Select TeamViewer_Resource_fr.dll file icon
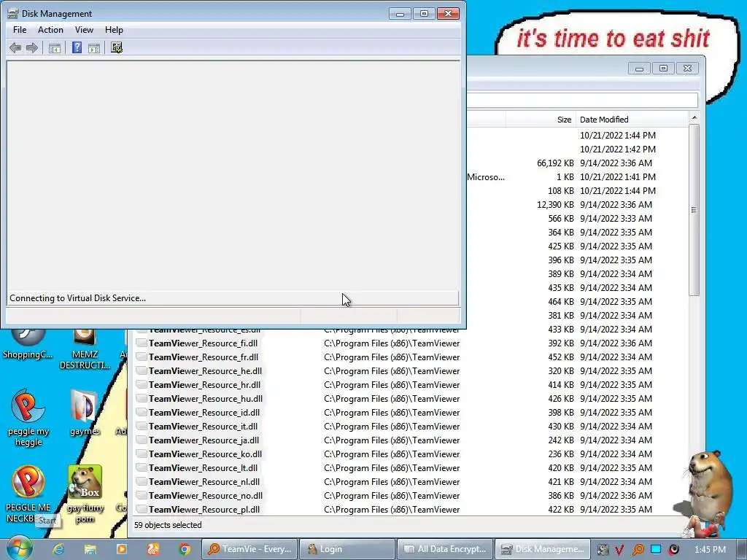 tap(141, 357)
